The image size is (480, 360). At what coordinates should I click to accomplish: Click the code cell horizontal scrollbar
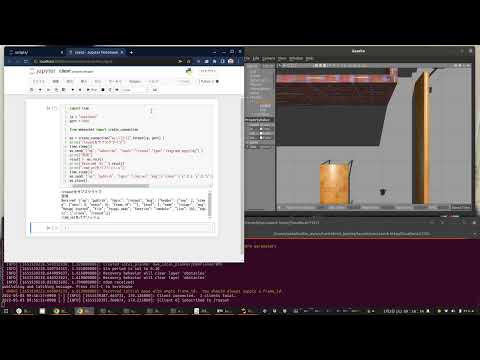[x=110, y=186]
